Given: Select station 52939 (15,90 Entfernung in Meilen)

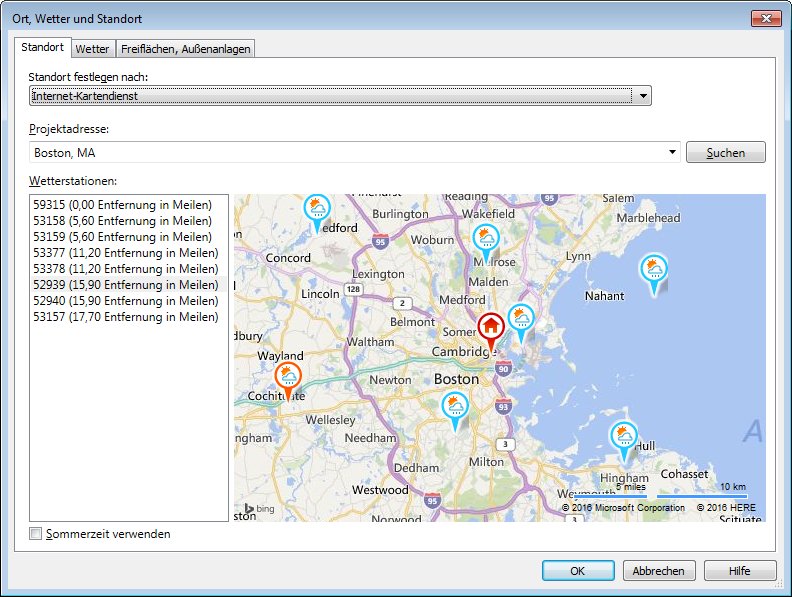Looking at the screenshot, I should [129, 285].
